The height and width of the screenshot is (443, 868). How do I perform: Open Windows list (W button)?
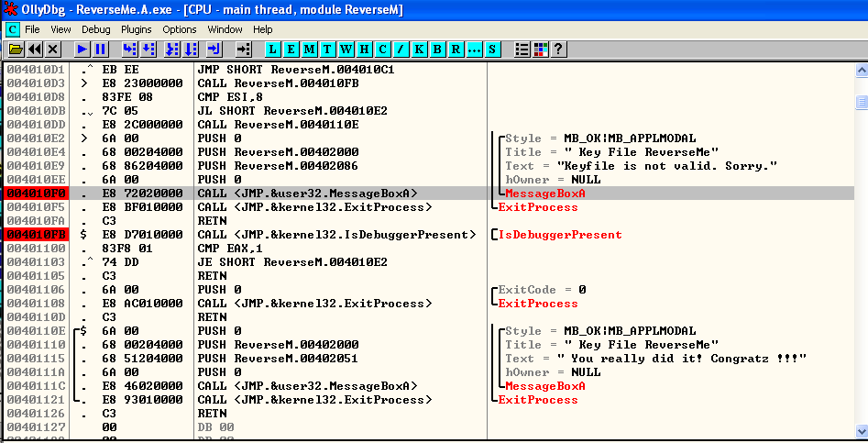346,50
